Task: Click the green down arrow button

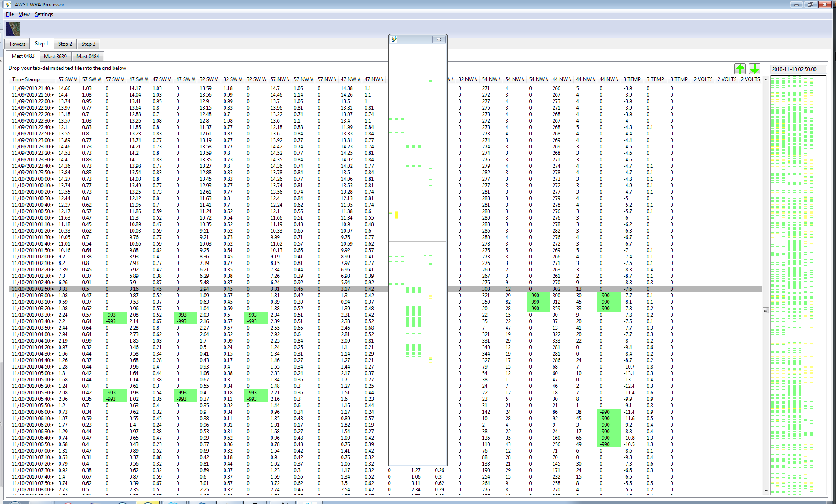Action: 754,69
